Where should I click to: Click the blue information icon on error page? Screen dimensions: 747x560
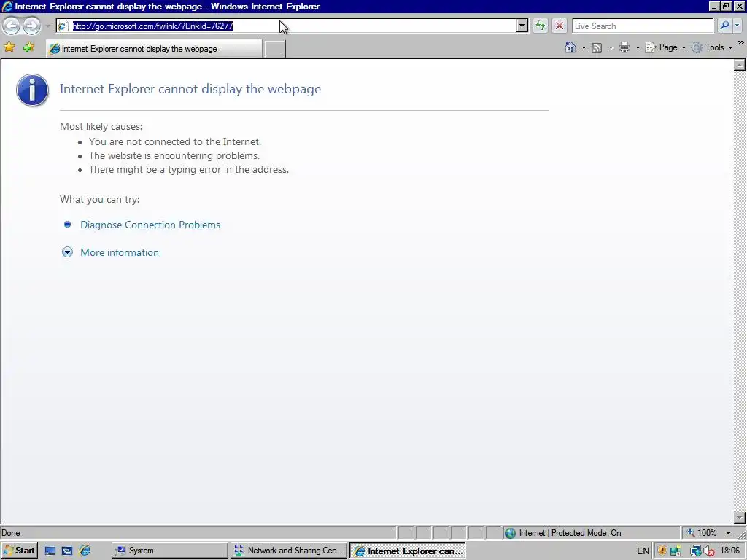tap(32, 90)
